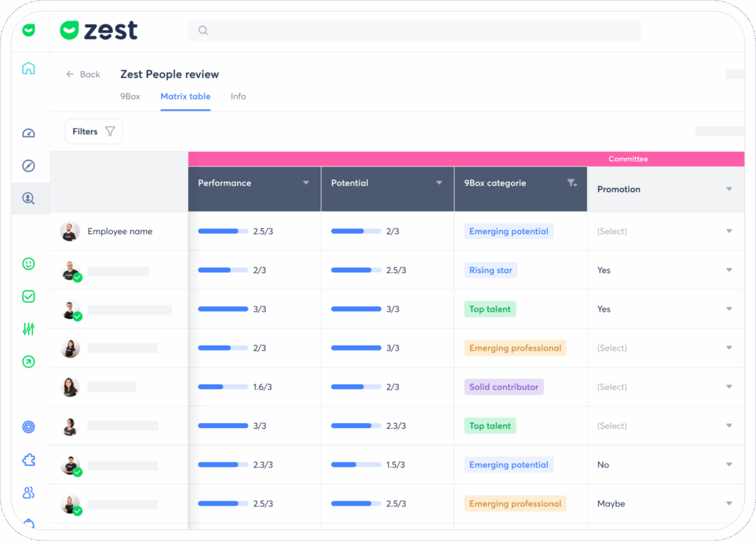Open the smiley face icon in sidebar
This screenshot has width=756, height=541.
tap(29, 263)
